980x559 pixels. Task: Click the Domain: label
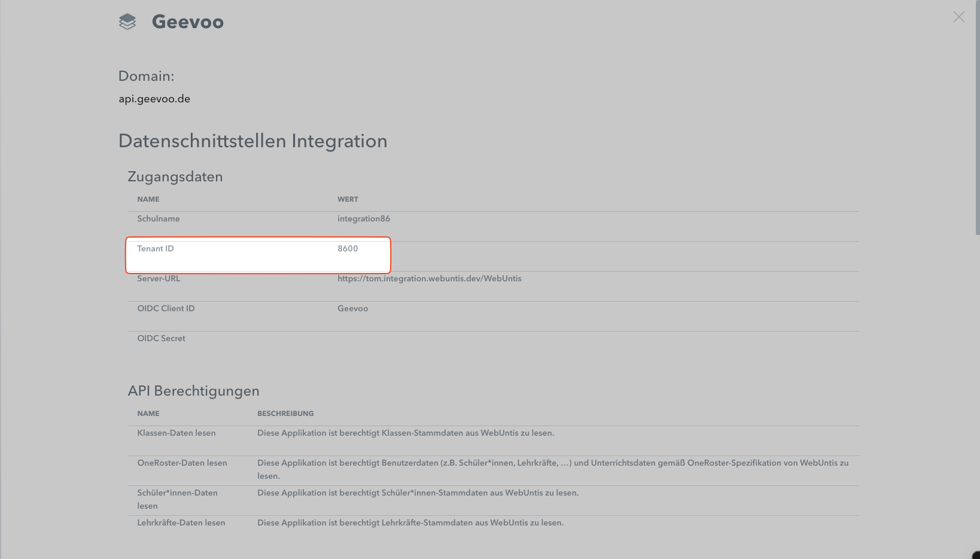147,76
